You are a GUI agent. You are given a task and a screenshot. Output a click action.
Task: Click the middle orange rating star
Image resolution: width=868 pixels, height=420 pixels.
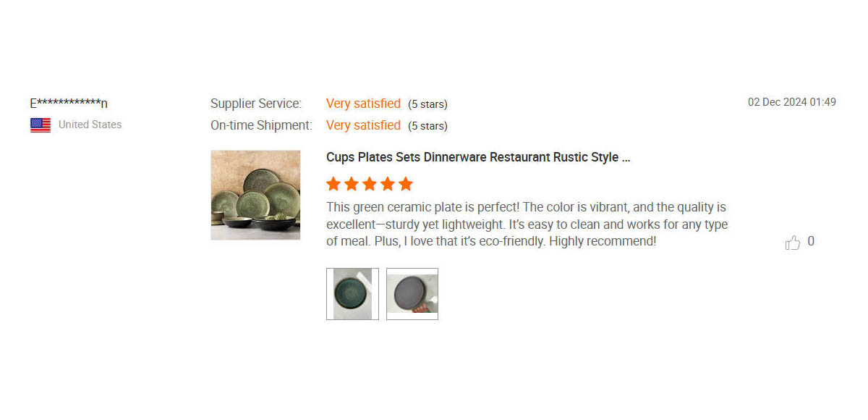click(370, 184)
